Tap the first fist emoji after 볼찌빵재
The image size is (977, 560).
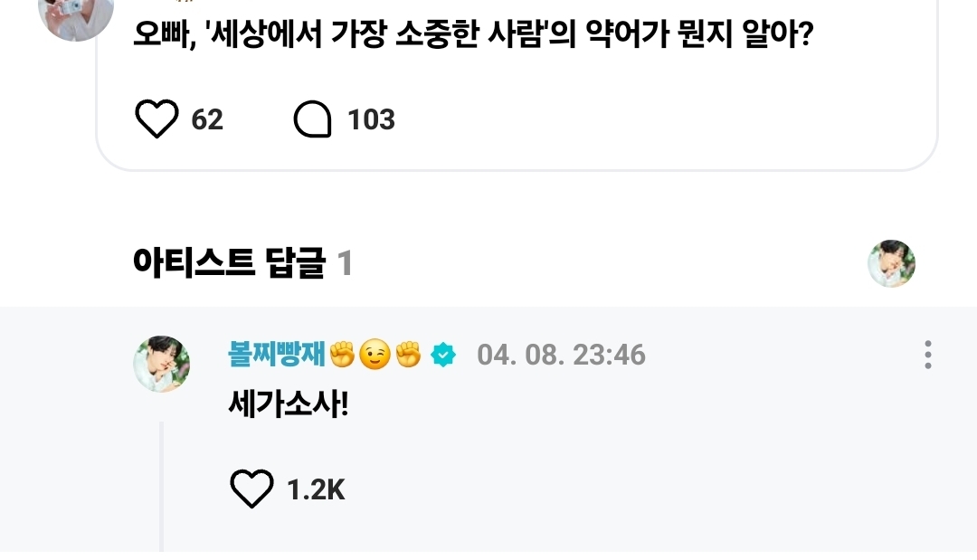click(342, 355)
